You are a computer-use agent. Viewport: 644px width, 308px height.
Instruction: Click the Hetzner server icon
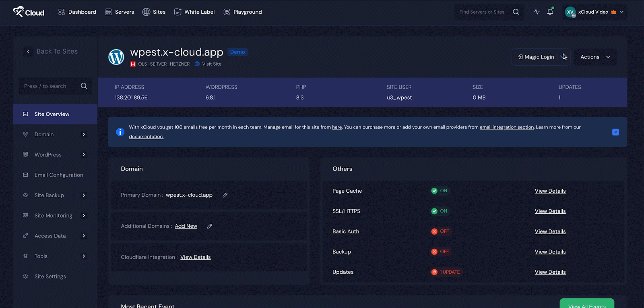pos(133,64)
